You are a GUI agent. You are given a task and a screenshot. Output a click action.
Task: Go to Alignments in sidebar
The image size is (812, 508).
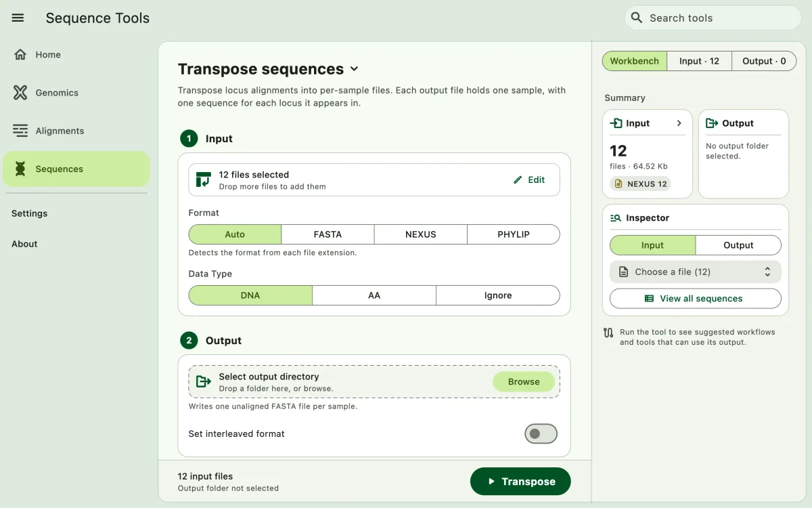[x=76, y=131]
